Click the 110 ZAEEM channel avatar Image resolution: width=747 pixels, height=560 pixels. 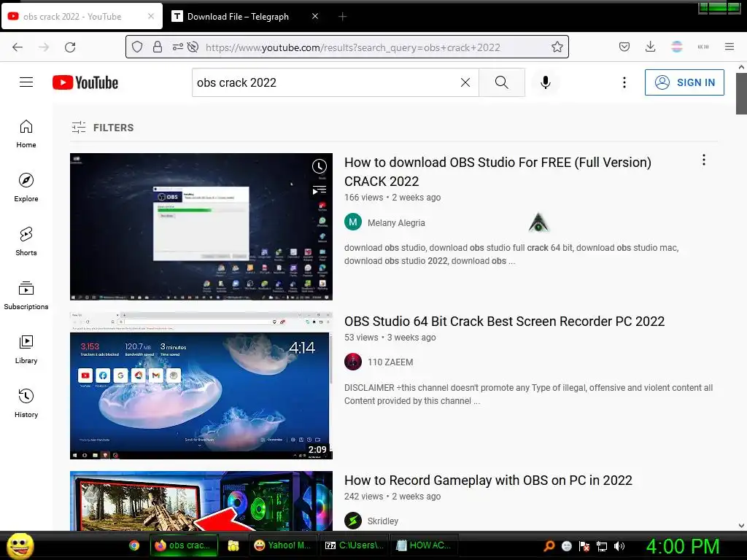(353, 362)
